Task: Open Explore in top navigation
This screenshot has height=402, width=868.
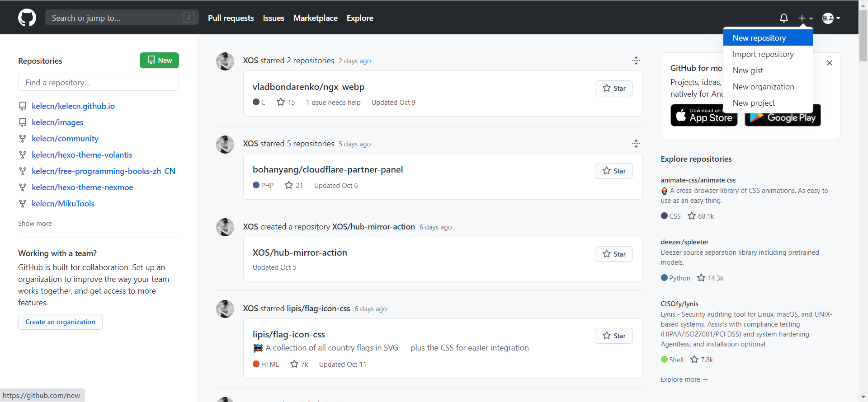Action: pyautogui.click(x=360, y=18)
